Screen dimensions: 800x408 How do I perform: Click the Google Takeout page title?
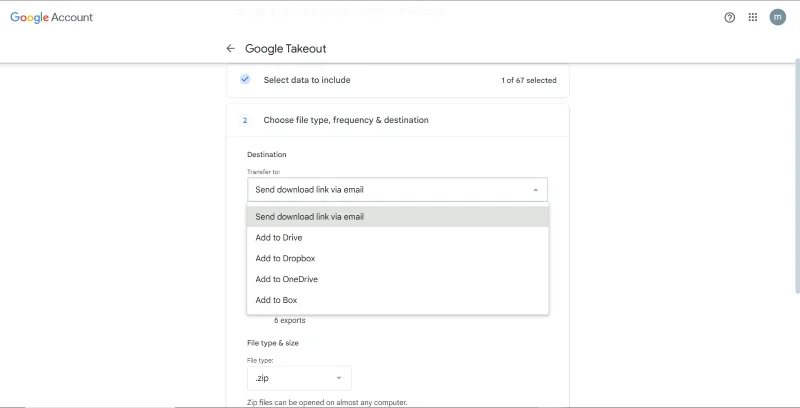click(286, 49)
